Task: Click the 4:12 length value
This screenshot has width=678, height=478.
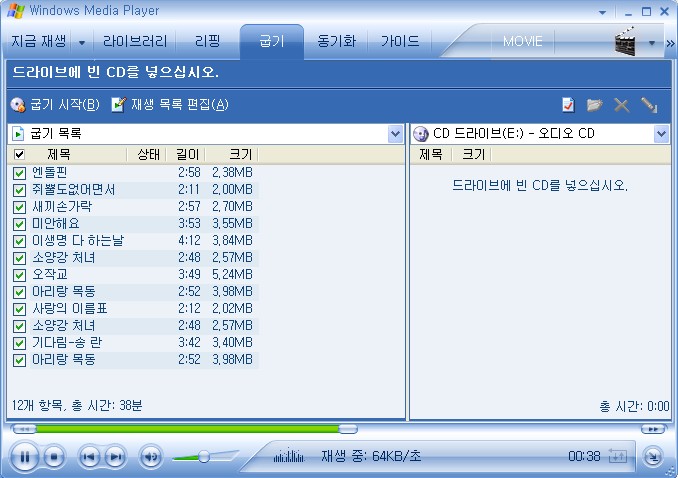Action: (189, 241)
